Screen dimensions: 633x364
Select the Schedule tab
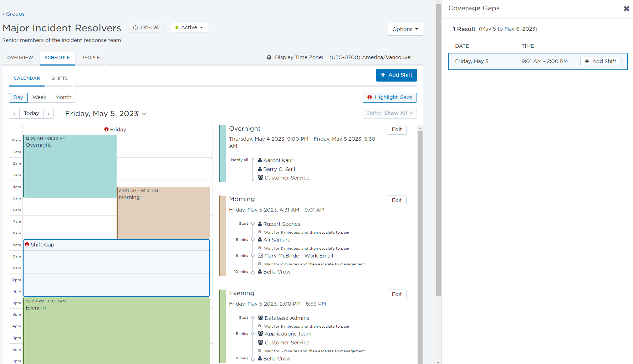pyautogui.click(x=57, y=58)
